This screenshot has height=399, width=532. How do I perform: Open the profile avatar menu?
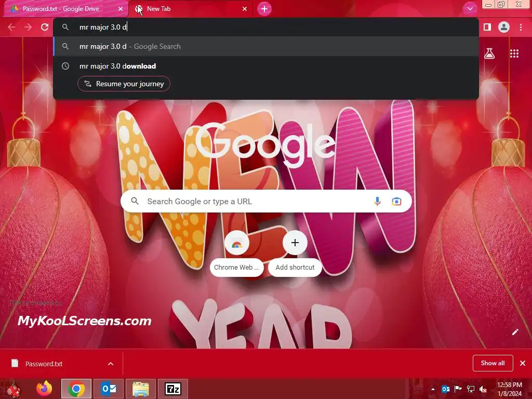(x=504, y=27)
